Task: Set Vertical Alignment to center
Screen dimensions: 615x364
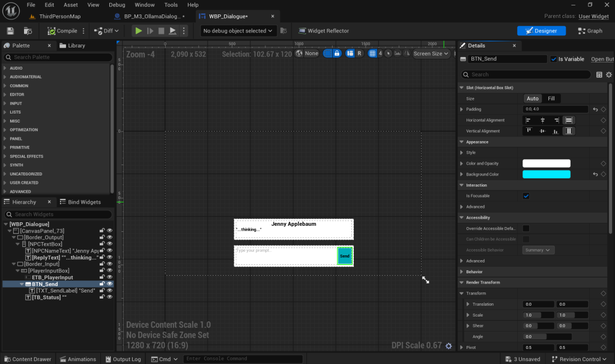Action: (543, 131)
